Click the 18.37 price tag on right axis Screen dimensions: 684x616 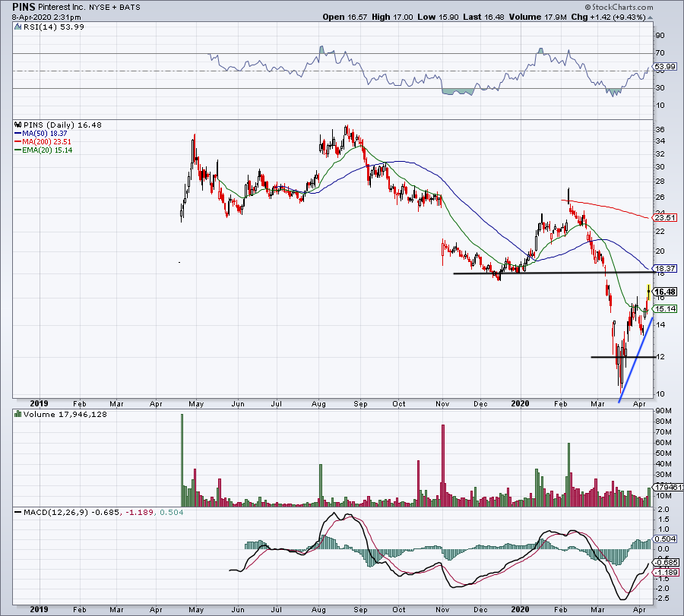click(x=665, y=269)
